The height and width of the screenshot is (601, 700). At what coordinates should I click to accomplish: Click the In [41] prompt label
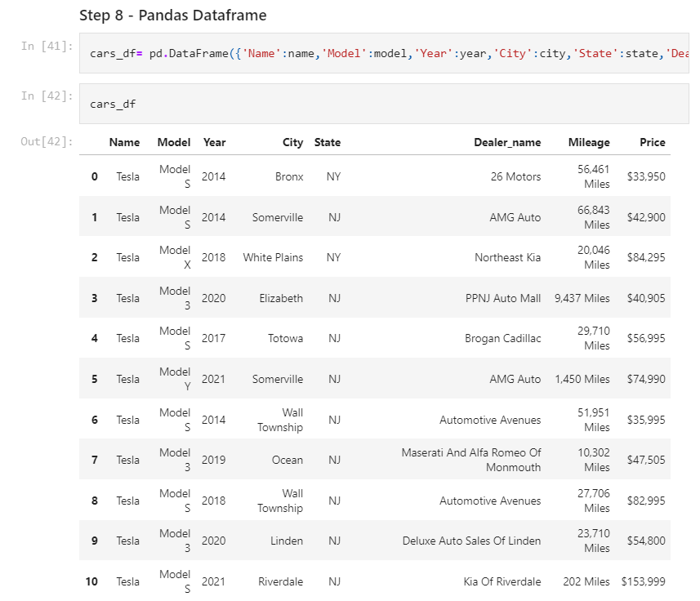pyautogui.click(x=47, y=46)
